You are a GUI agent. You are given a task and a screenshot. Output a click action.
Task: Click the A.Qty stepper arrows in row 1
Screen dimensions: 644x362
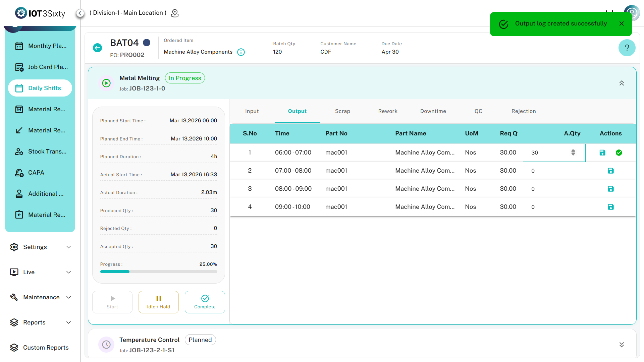tap(573, 153)
